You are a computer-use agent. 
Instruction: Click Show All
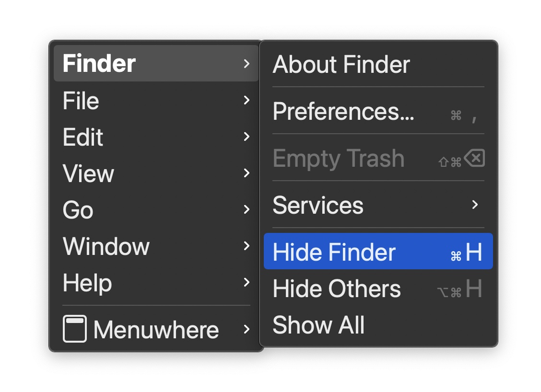(x=318, y=325)
